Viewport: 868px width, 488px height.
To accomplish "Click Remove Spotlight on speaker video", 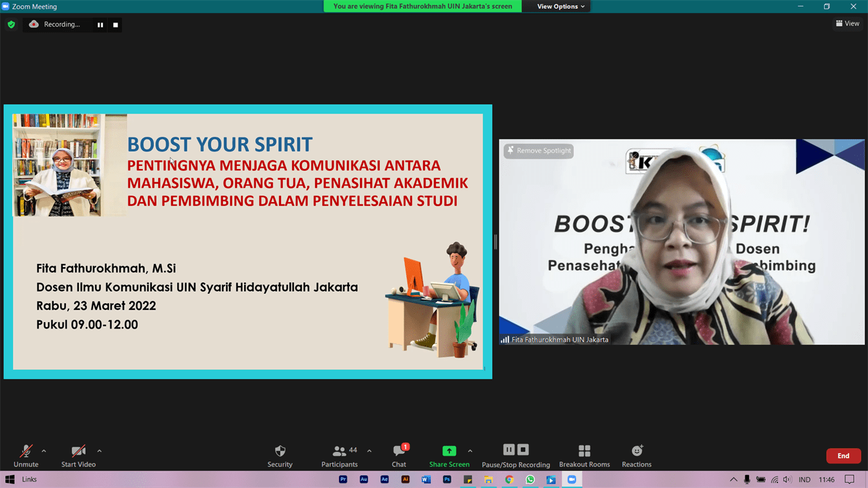I will (x=539, y=150).
